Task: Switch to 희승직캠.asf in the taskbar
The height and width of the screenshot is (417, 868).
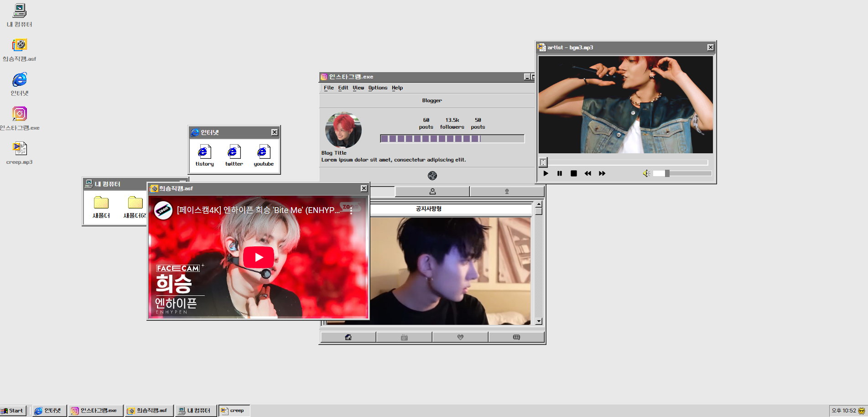Action: (x=149, y=411)
